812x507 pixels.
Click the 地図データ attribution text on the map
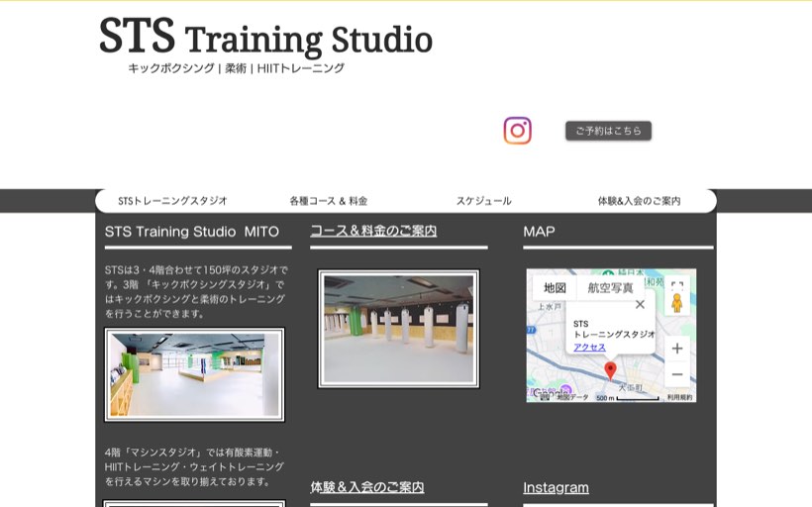[572, 398]
